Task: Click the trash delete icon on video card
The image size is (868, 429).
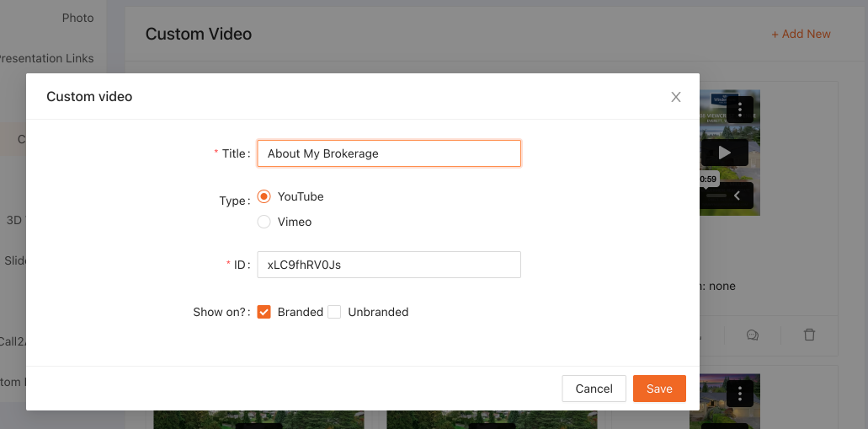Action: [809, 335]
